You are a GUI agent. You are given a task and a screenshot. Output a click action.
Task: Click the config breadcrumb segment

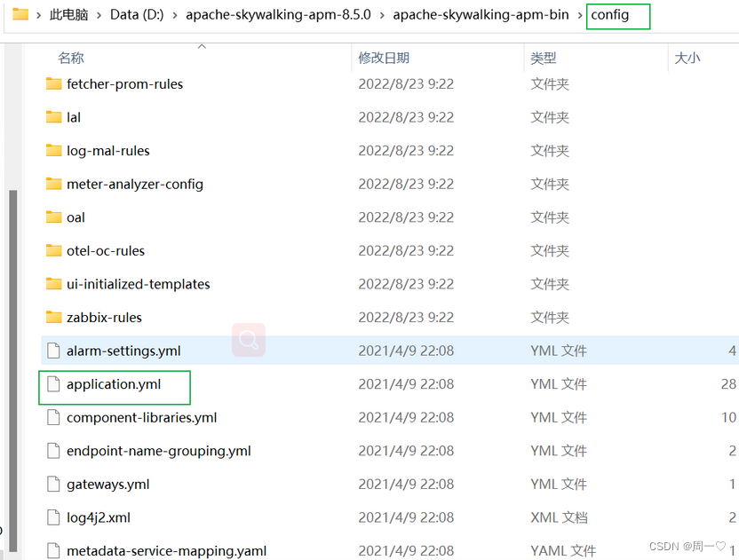click(x=610, y=15)
